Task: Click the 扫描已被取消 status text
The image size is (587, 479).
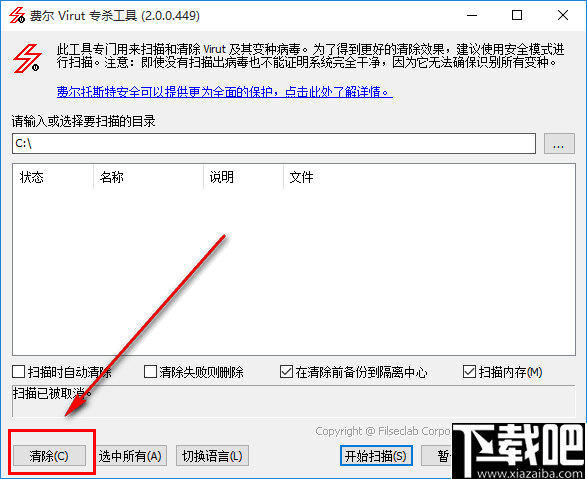Action: (52, 393)
